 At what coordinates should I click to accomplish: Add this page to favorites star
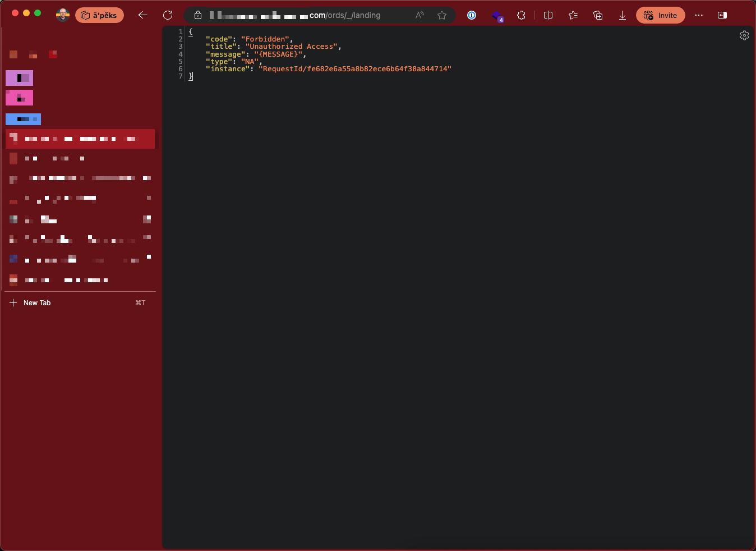(x=442, y=15)
